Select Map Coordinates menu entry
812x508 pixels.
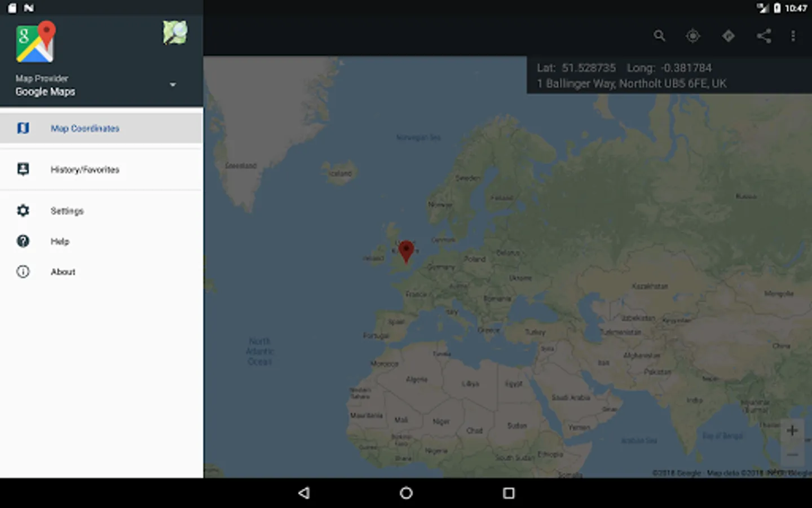(101, 128)
